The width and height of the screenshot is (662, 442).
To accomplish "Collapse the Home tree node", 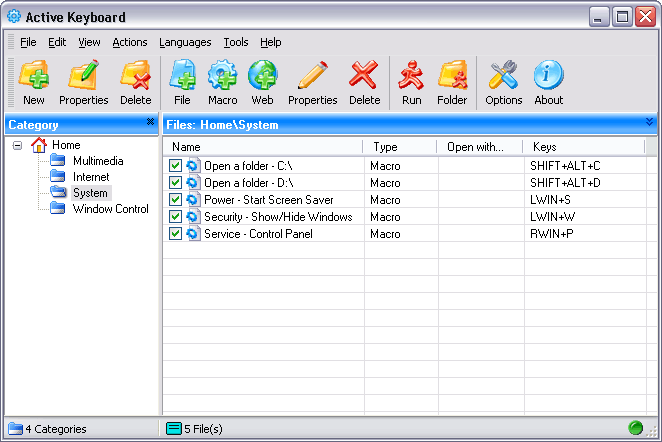I will 17,145.
